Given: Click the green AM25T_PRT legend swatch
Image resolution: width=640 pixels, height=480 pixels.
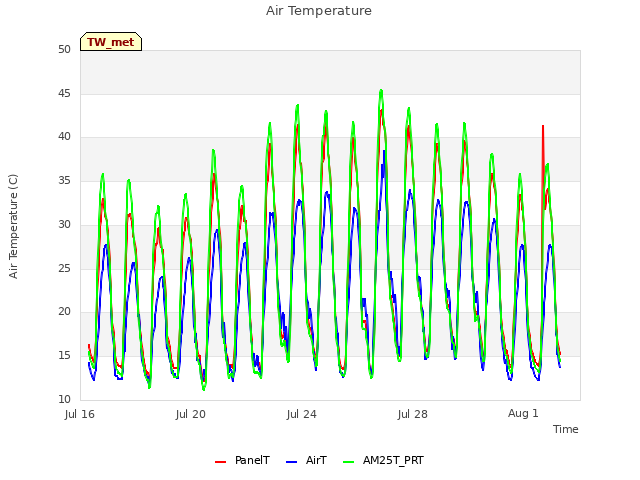Looking at the screenshot, I should point(349,462).
